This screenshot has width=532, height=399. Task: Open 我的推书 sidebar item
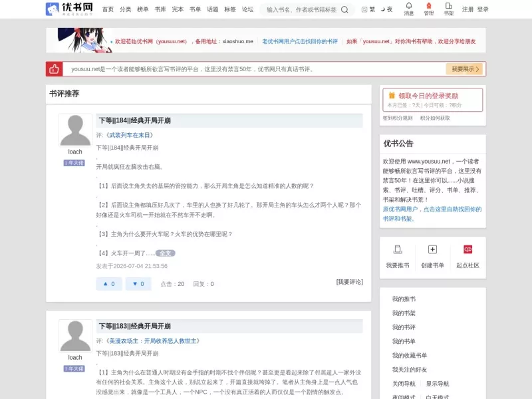pyautogui.click(x=404, y=299)
